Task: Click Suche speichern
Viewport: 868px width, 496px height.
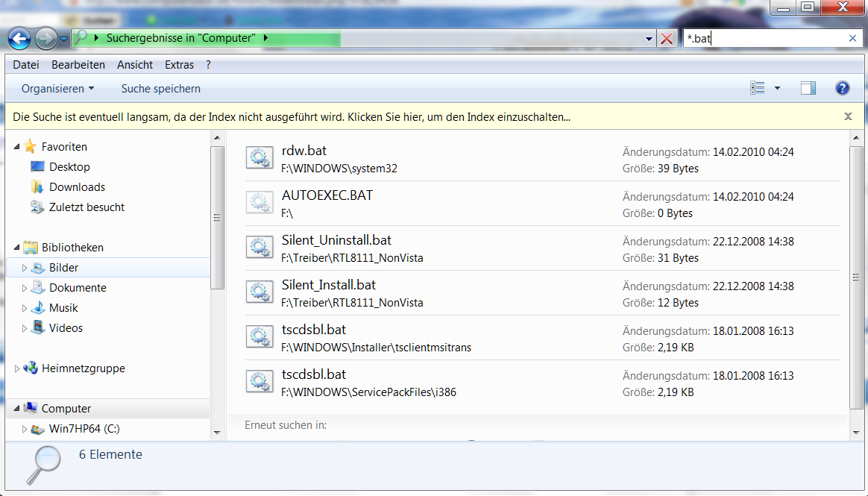Action: [x=160, y=89]
